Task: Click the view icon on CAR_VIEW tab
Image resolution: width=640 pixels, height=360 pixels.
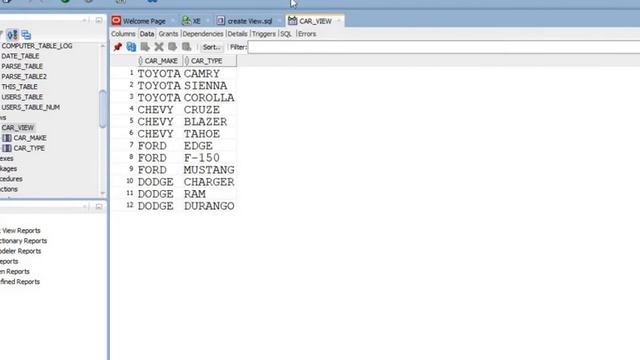Action: click(292, 20)
